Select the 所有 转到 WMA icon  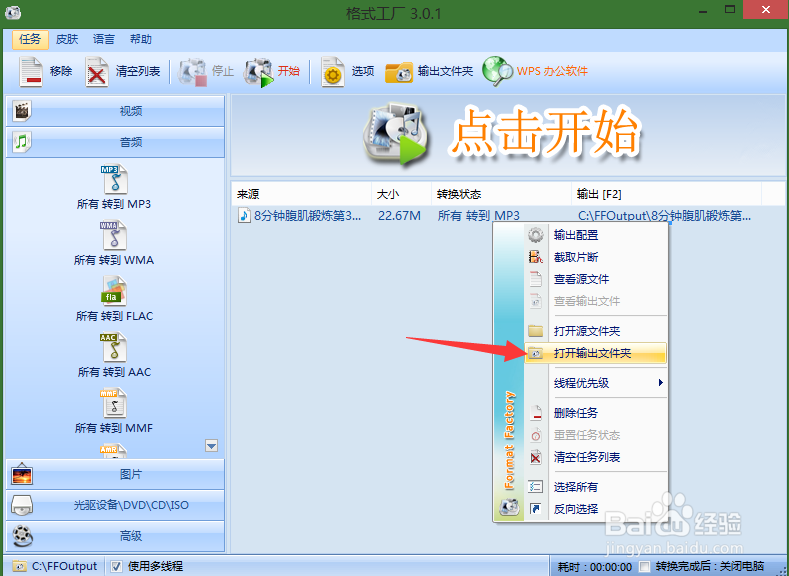pos(115,235)
